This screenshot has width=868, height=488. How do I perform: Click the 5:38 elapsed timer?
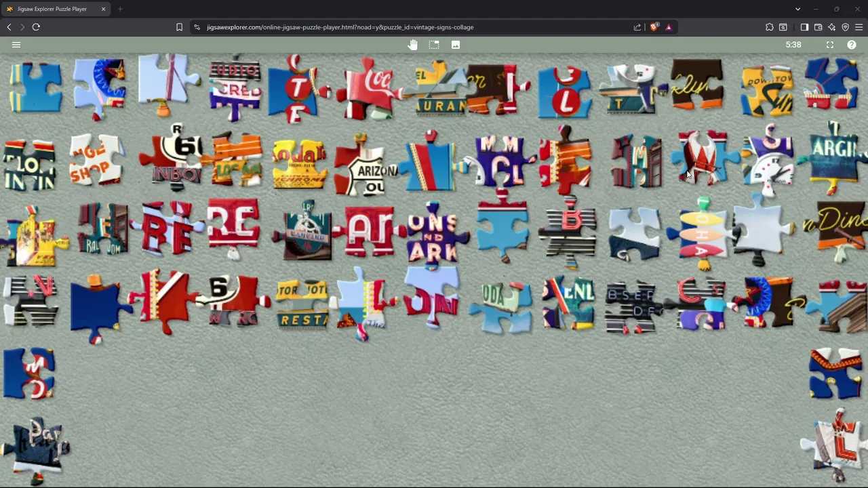tap(793, 45)
